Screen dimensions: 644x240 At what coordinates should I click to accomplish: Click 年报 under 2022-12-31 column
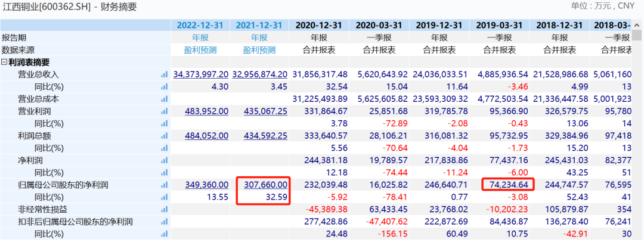click(x=200, y=38)
